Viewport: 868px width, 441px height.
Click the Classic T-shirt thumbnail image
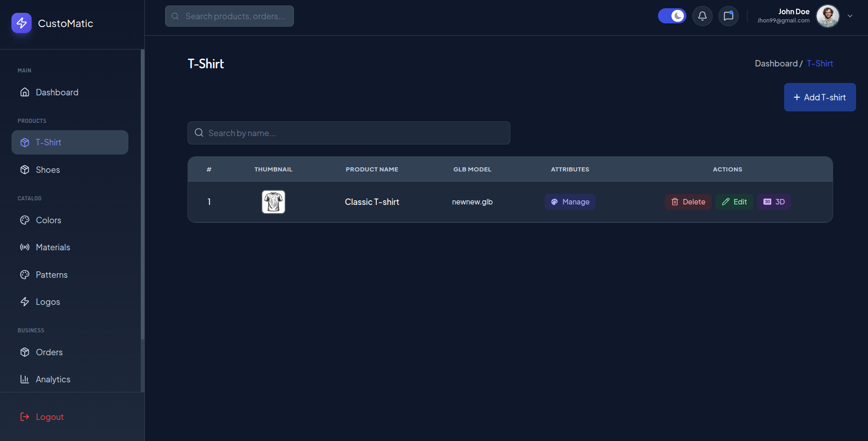[x=273, y=202]
